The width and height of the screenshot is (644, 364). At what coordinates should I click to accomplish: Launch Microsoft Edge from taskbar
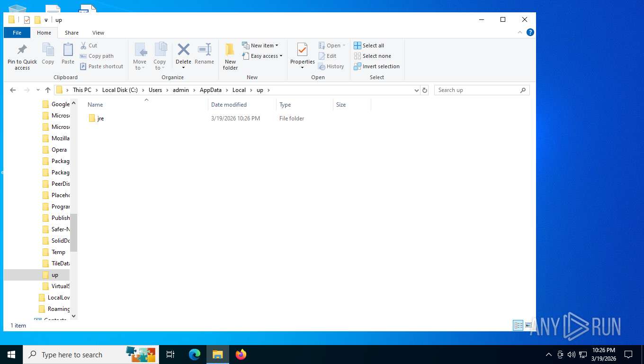click(x=195, y=355)
